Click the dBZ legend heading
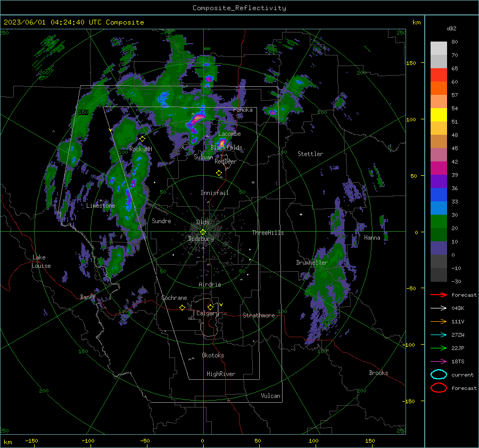Screen dimensions: 479x448 (451, 28)
